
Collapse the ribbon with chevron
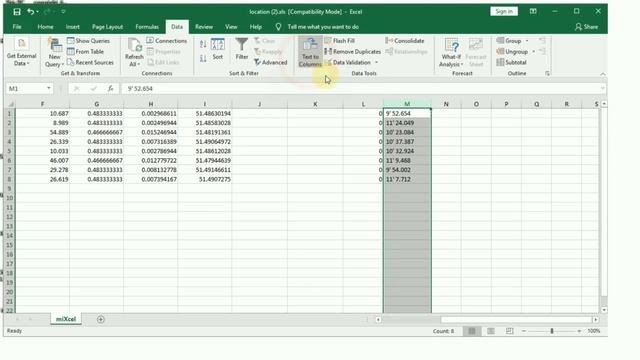tap(603, 73)
